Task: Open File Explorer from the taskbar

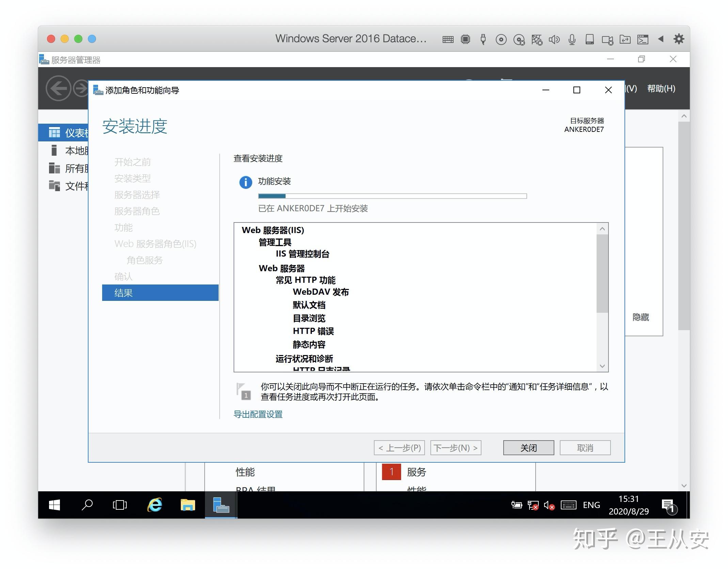Action: (x=188, y=505)
